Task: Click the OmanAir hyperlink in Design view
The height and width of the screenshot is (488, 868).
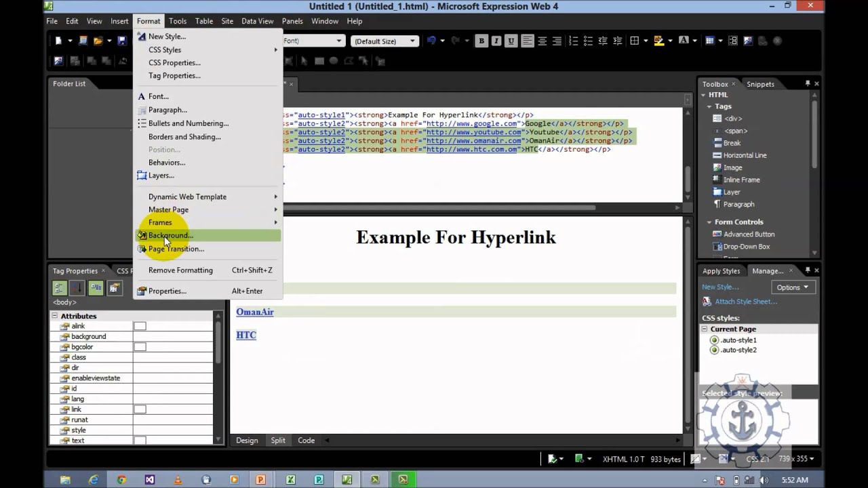Action: click(x=255, y=312)
